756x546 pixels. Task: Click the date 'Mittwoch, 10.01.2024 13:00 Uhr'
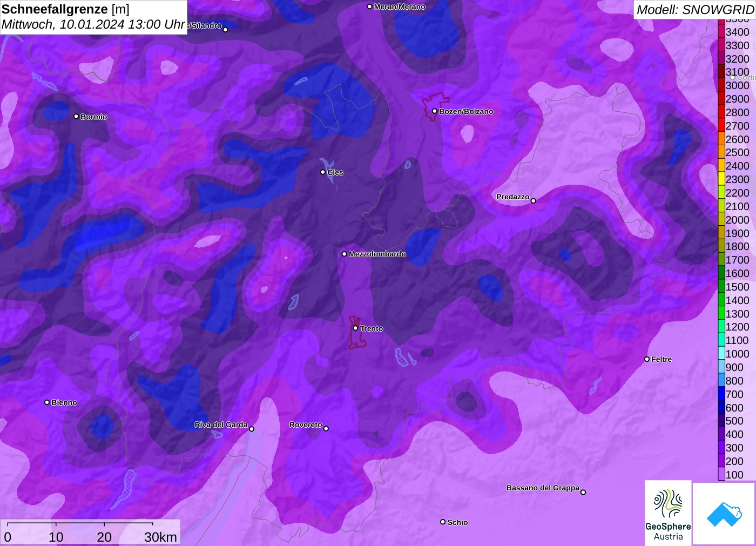click(x=93, y=25)
